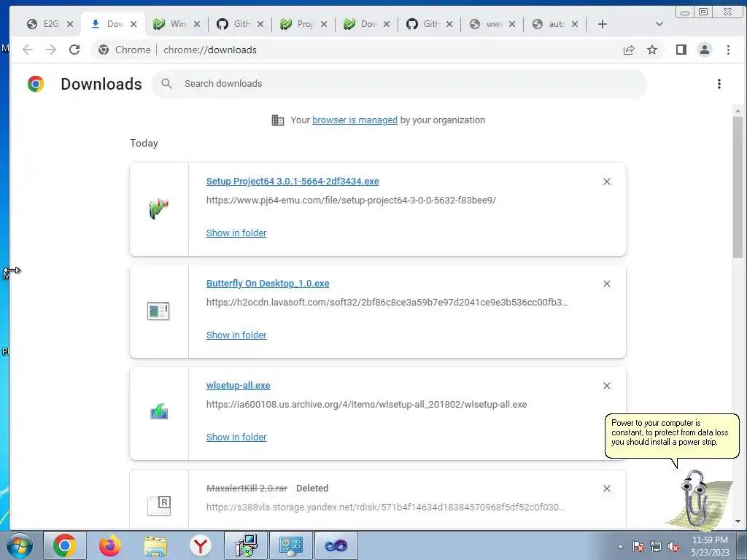Click the Search downloads field

(x=399, y=84)
